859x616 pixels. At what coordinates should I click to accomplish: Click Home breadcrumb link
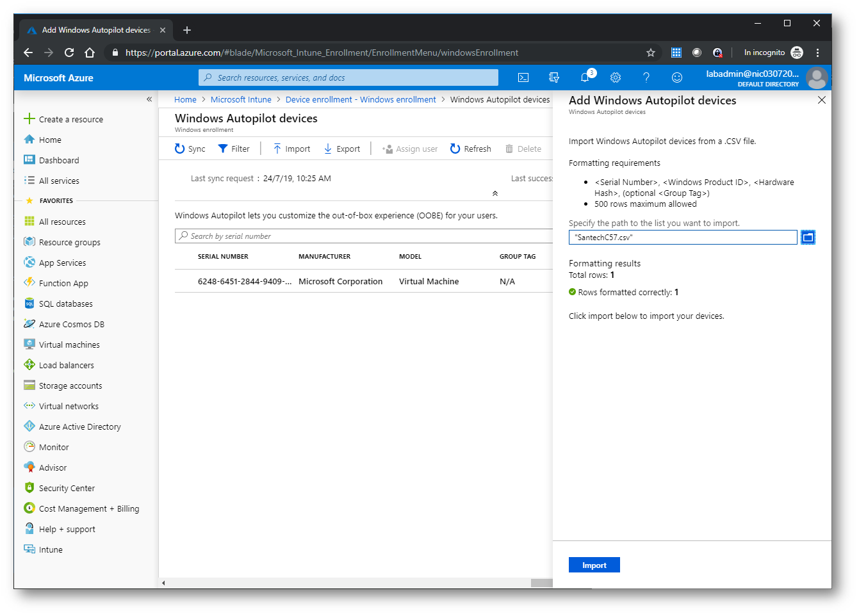(185, 99)
